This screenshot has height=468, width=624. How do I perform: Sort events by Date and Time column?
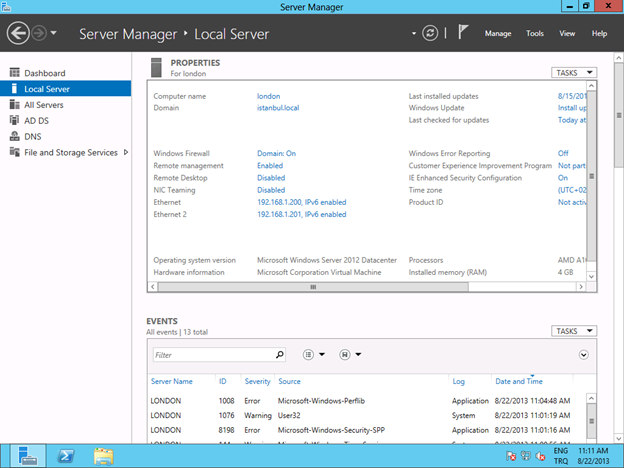click(x=519, y=381)
